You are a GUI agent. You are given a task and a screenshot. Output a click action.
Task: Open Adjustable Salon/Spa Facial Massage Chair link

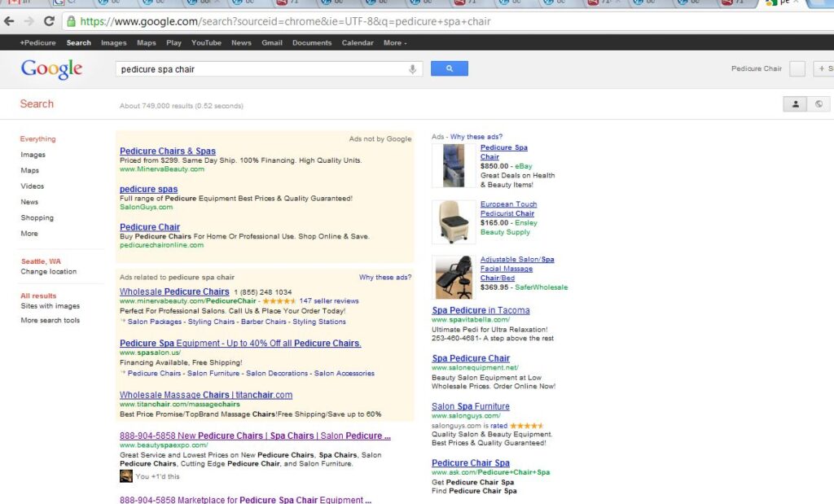coord(517,269)
